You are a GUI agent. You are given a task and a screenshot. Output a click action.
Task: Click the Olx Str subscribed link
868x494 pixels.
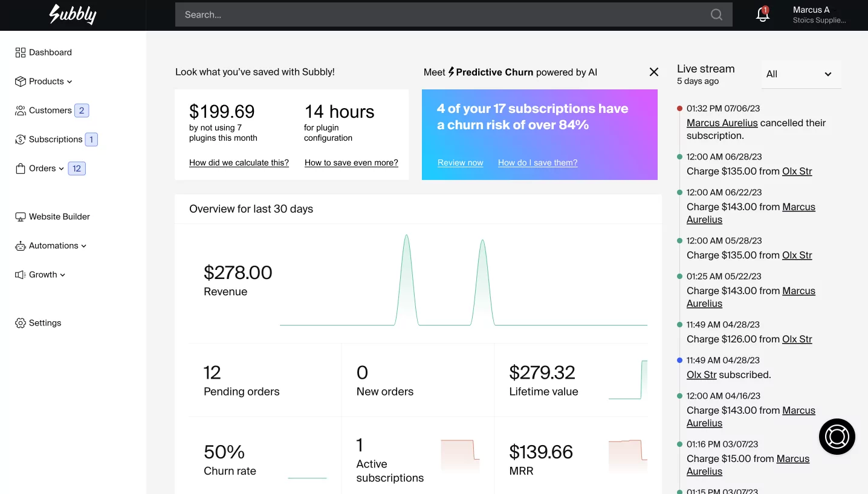click(x=701, y=374)
